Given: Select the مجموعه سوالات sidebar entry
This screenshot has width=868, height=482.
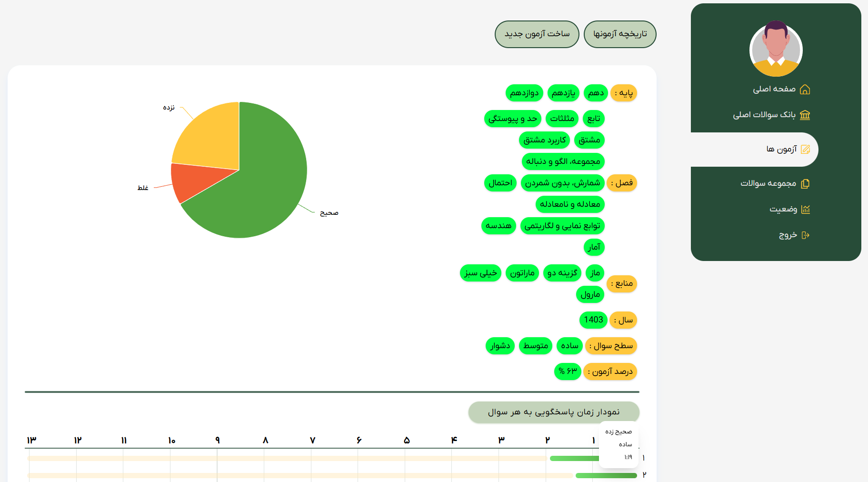Looking at the screenshot, I should (768, 184).
